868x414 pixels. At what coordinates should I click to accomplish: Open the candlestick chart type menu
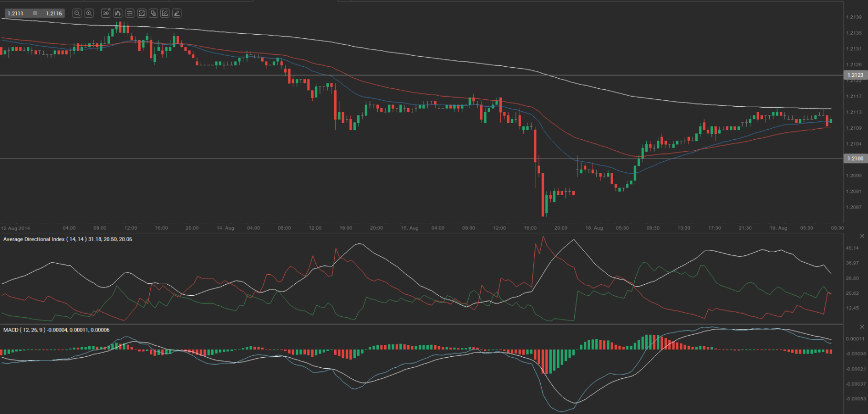pyautogui.click(x=118, y=13)
